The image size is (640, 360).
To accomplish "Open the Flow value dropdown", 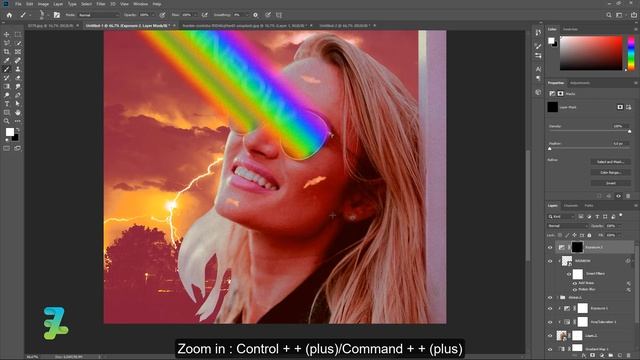I will 194,15.
